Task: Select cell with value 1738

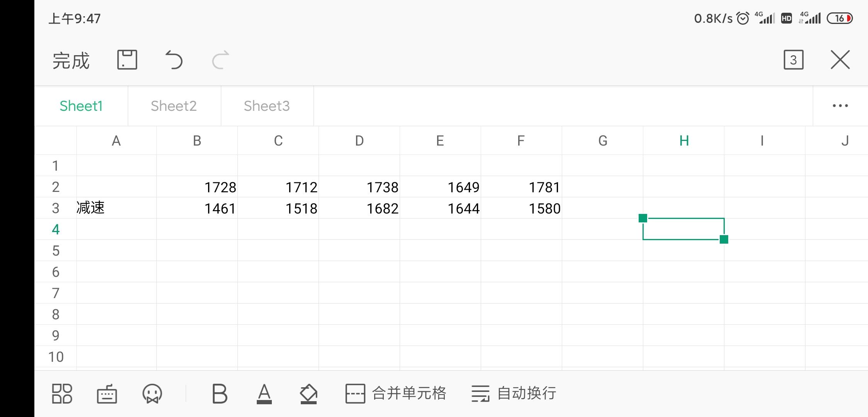Action: point(359,187)
